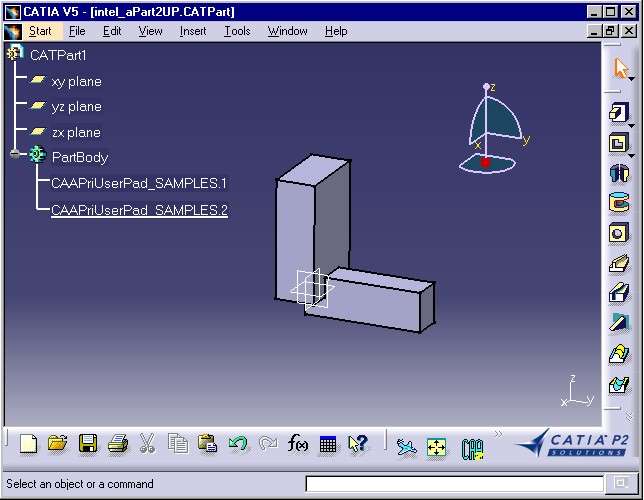The width and height of the screenshot is (644, 500).
Task: Select the zx plane in tree
Action: 76,133
